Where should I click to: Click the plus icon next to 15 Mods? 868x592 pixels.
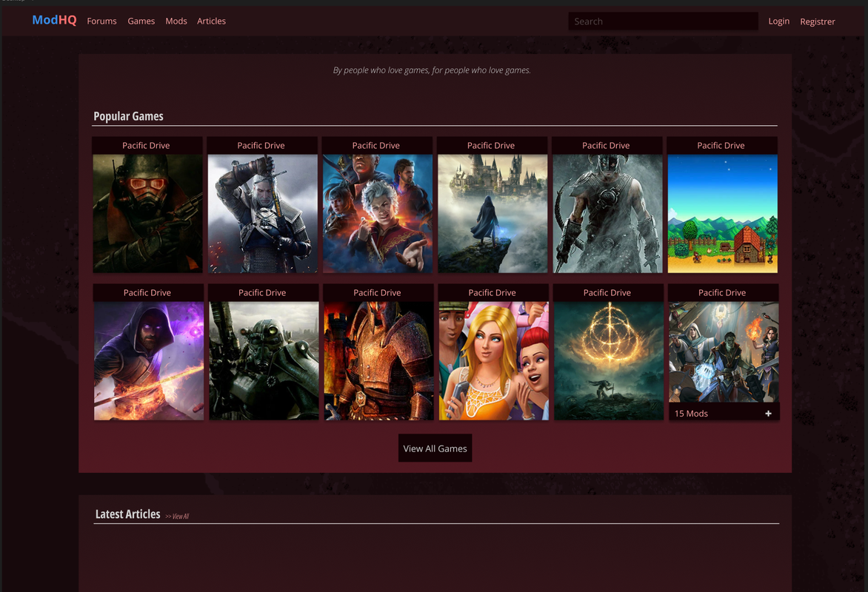tap(768, 414)
